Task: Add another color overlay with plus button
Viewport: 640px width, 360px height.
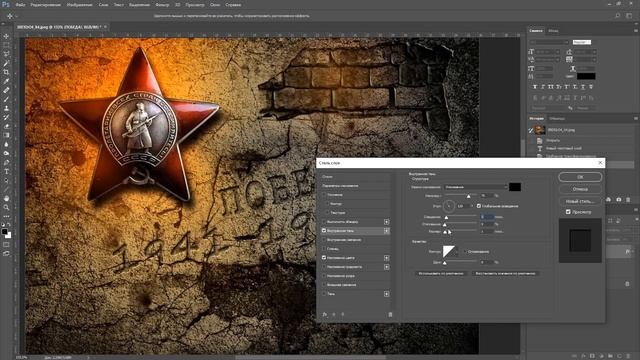Action: click(387, 258)
